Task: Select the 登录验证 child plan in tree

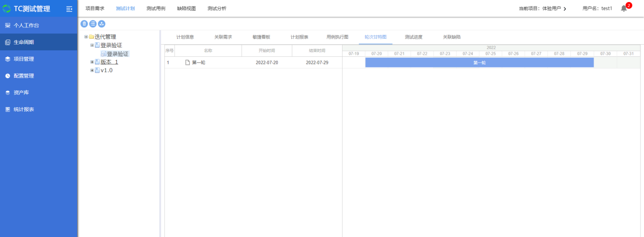Action: pos(117,54)
